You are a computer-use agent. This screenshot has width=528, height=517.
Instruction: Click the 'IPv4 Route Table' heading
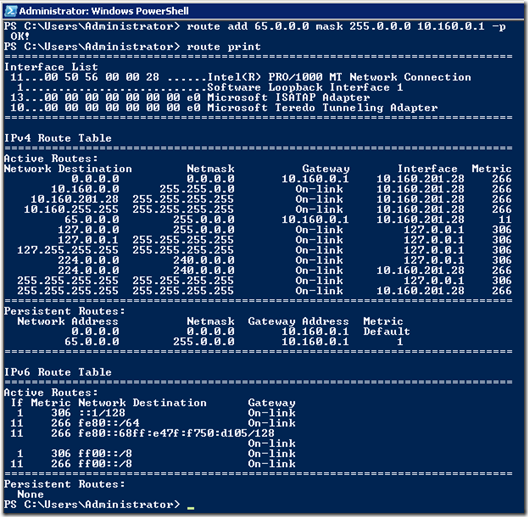coord(58,138)
